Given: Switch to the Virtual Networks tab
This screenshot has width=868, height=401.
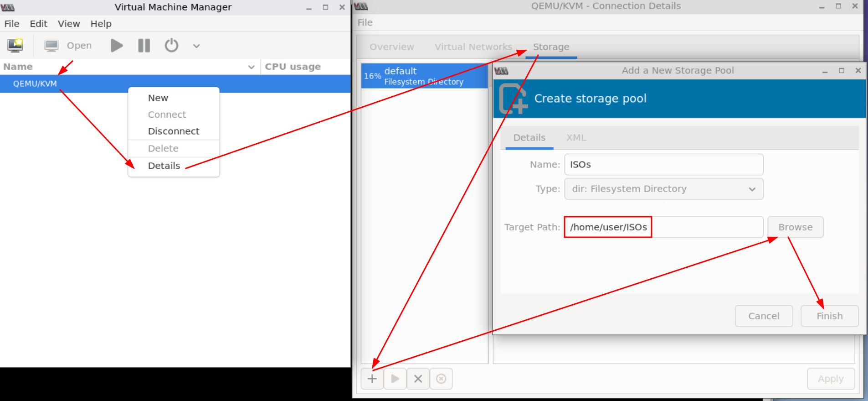Looking at the screenshot, I should point(473,47).
